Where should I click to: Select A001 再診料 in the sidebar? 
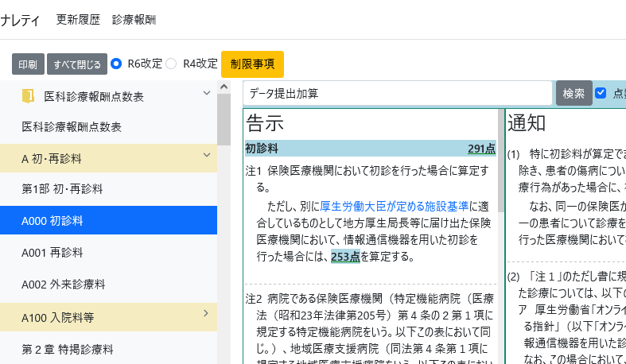(x=52, y=253)
